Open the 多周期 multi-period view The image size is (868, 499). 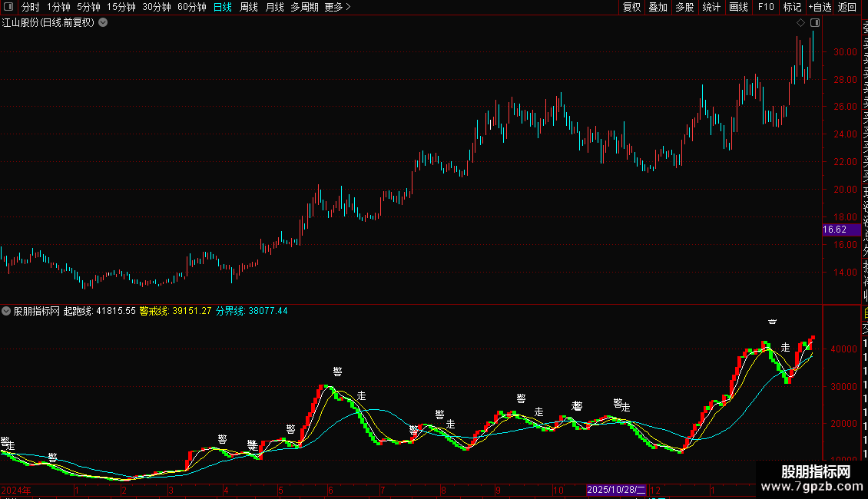click(x=304, y=7)
